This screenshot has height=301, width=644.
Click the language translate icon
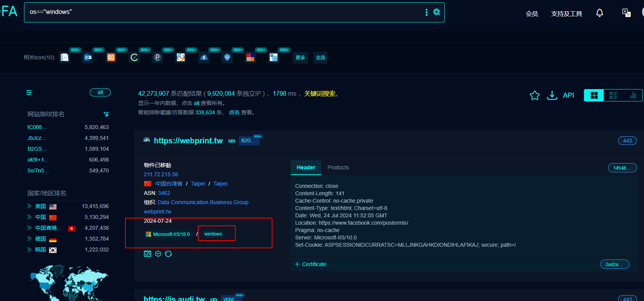click(x=626, y=13)
